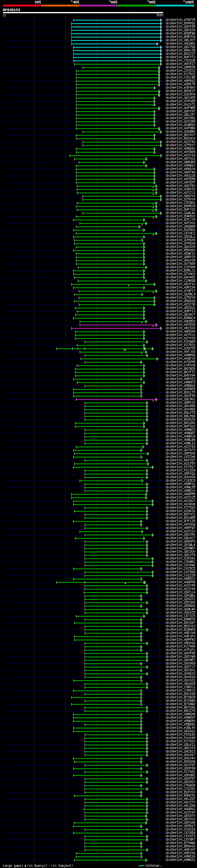Select label UniRef100_Q02071

(180, 104)
